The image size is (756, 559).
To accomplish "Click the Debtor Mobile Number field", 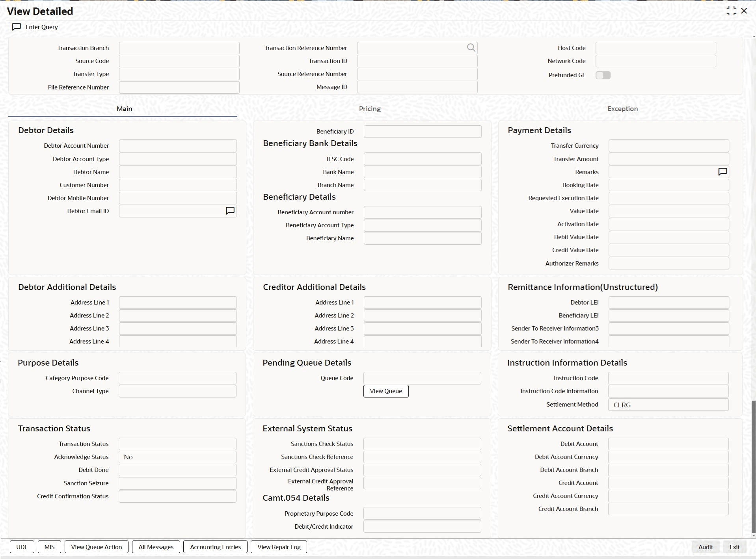I will click(178, 198).
